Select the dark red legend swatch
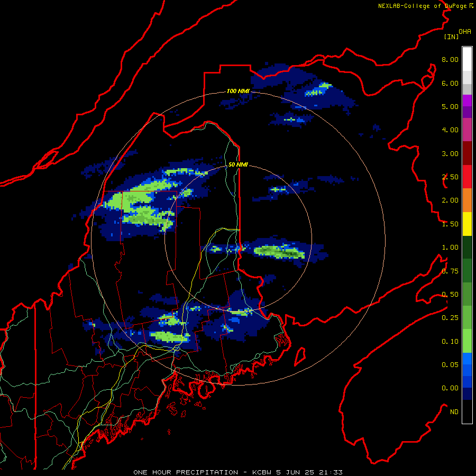The height and width of the screenshot is (476, 476). [467, 153]
